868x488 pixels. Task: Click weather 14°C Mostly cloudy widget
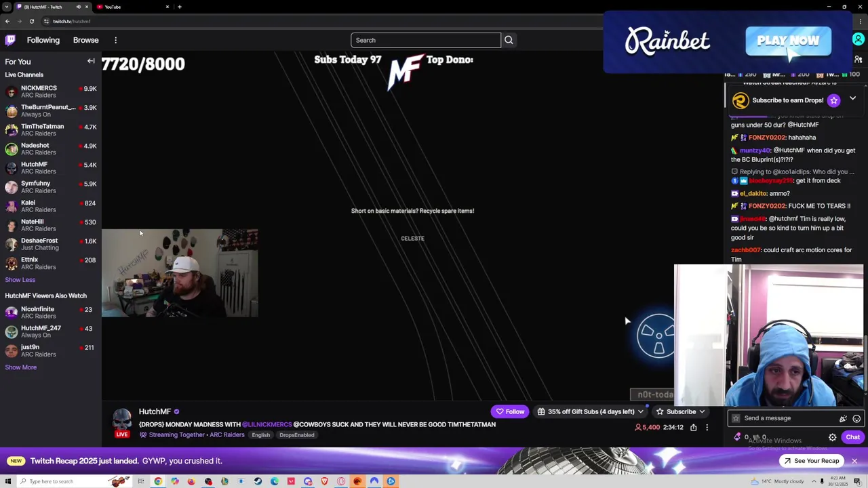click(776, 481)
